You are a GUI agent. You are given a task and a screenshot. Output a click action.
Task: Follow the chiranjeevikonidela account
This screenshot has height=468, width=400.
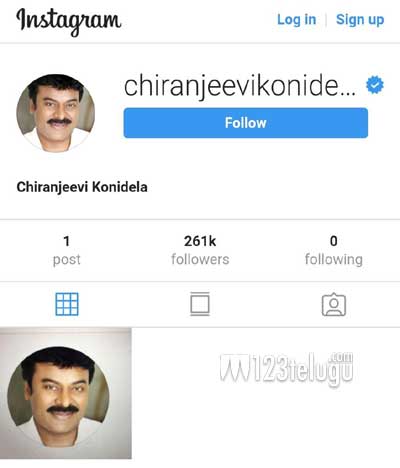tap(246, 123)
